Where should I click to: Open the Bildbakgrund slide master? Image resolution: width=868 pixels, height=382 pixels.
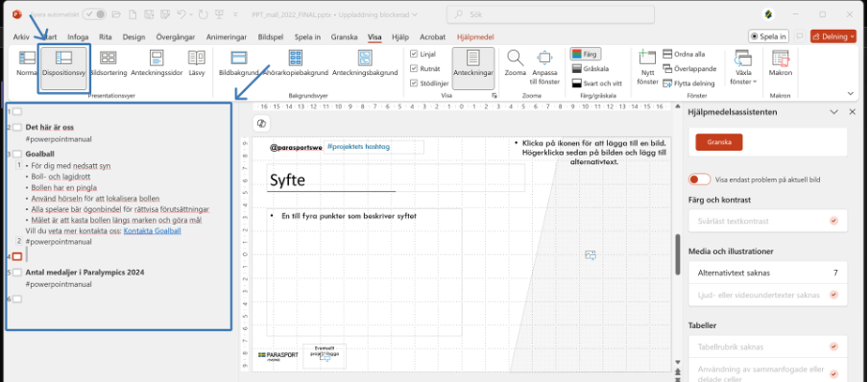[238, 63]
